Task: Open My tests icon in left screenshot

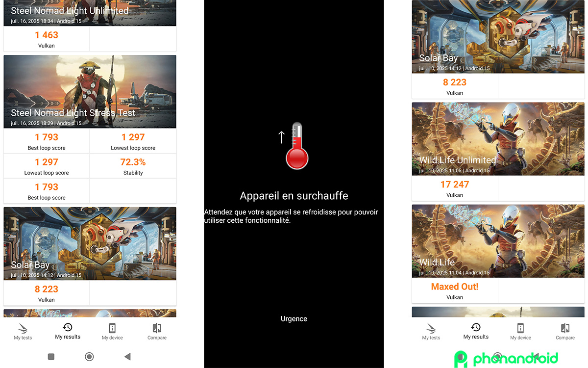Action: pos(23,328)
